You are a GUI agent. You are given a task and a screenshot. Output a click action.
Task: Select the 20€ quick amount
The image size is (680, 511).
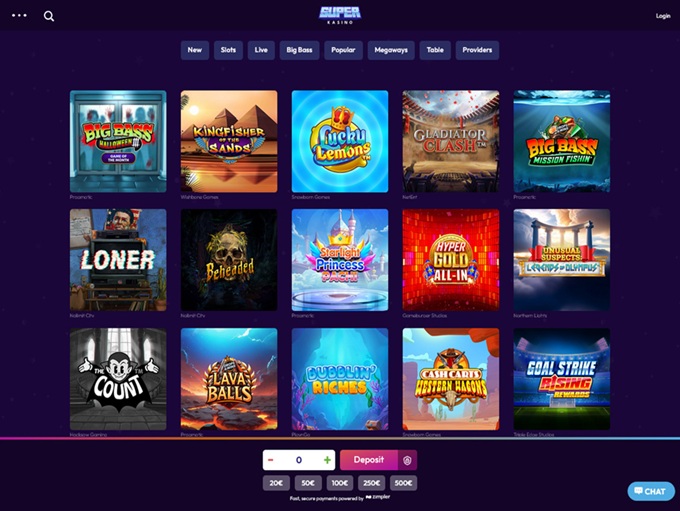(x=276, y=483)
